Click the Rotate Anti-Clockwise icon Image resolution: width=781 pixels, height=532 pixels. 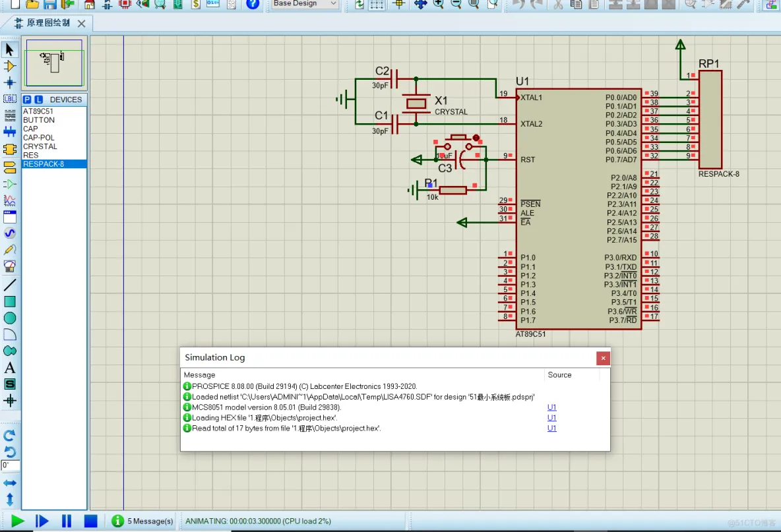tap(9, 452)
